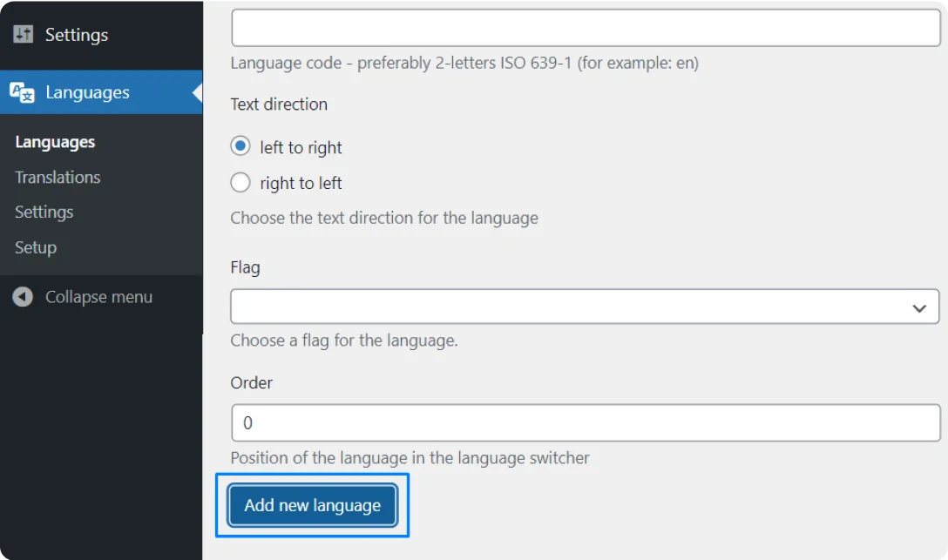Focus the language code input field
This screenshot has width=948, height=560.
584,27
